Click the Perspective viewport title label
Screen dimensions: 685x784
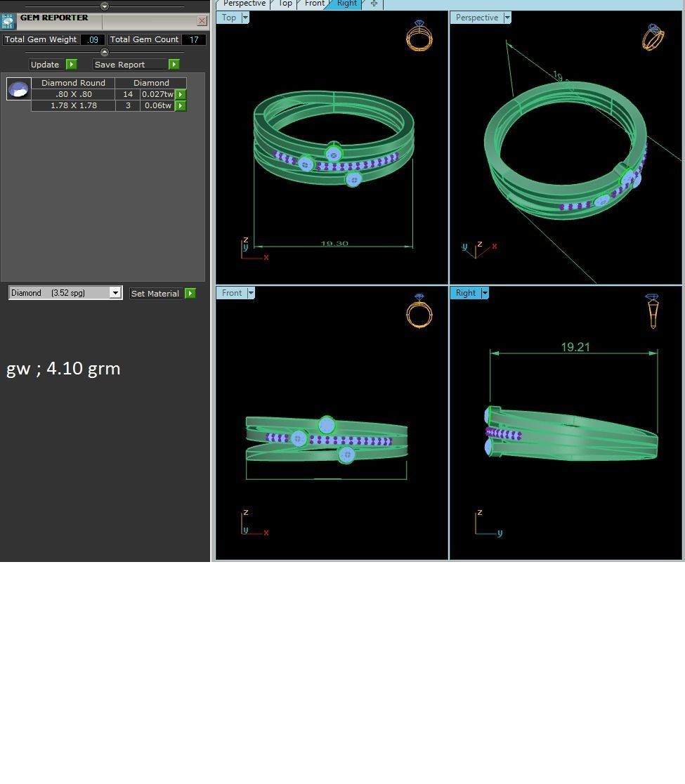pos(477,18)
